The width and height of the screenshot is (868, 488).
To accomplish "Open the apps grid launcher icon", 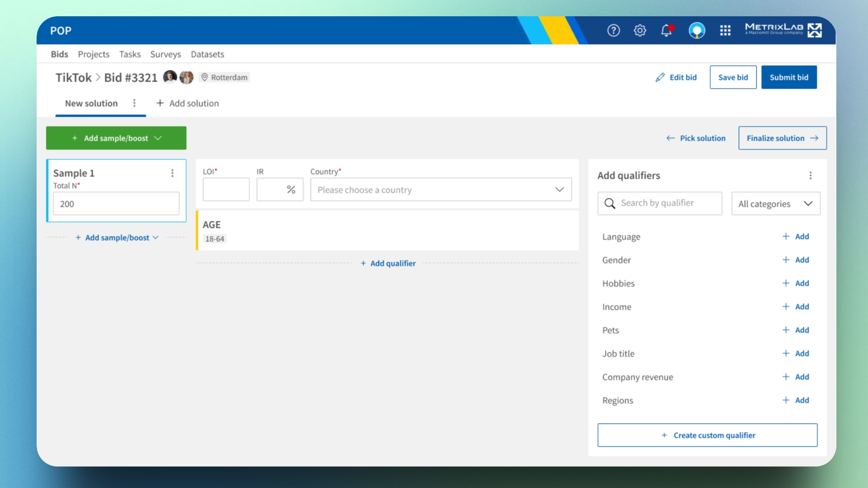I will pyautogui.click(x=725, y=30).
